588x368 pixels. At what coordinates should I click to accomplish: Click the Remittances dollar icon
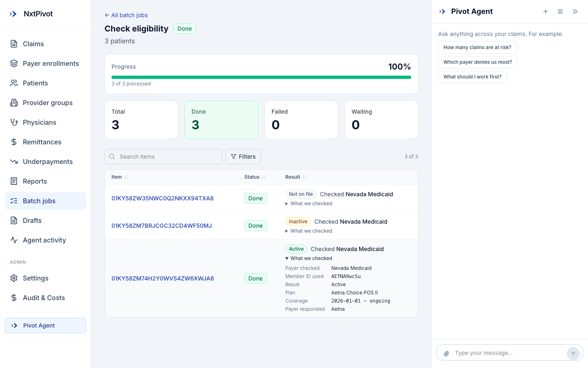pyautogui.click(x=14, y=142)
